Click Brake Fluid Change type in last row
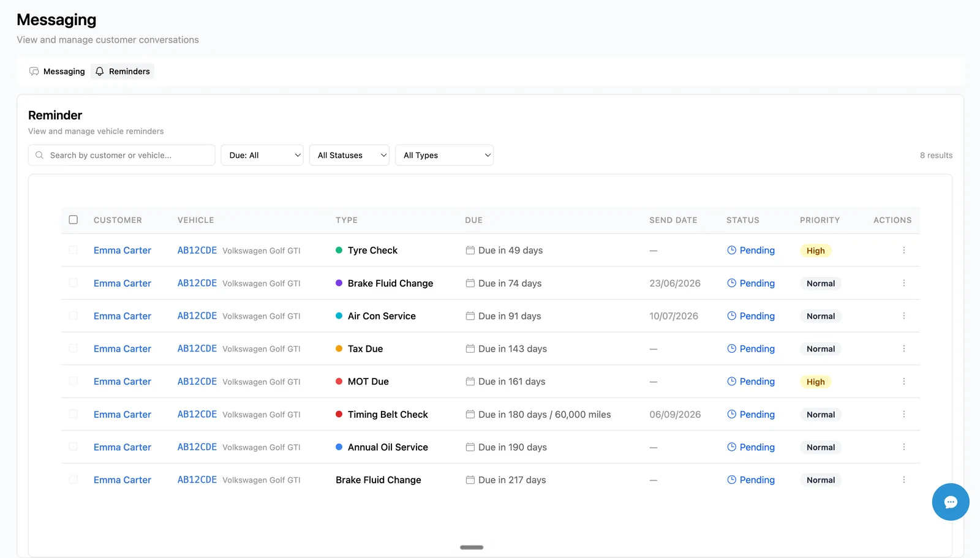Viewport: 980px width, 558px height. tap(379, 480)
